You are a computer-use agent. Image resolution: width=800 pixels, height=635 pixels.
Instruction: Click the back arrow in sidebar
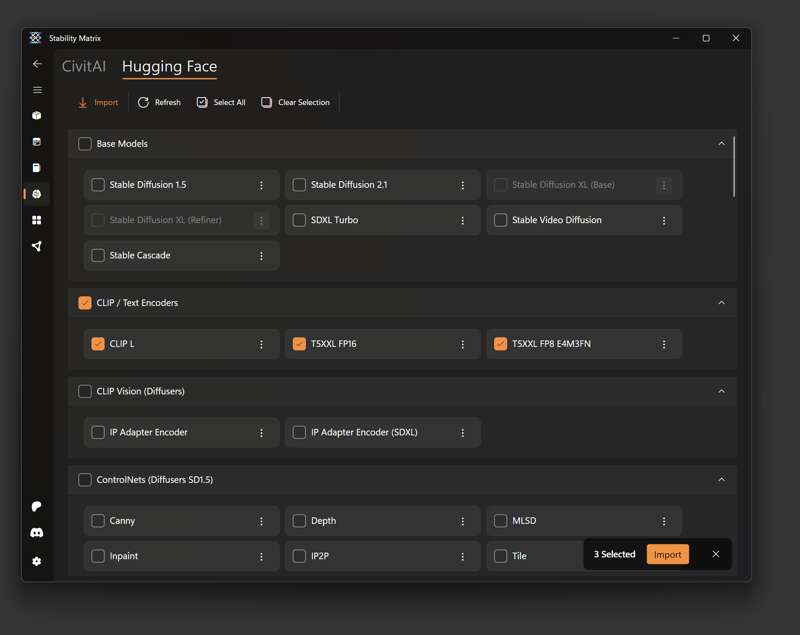coord(37,64)
